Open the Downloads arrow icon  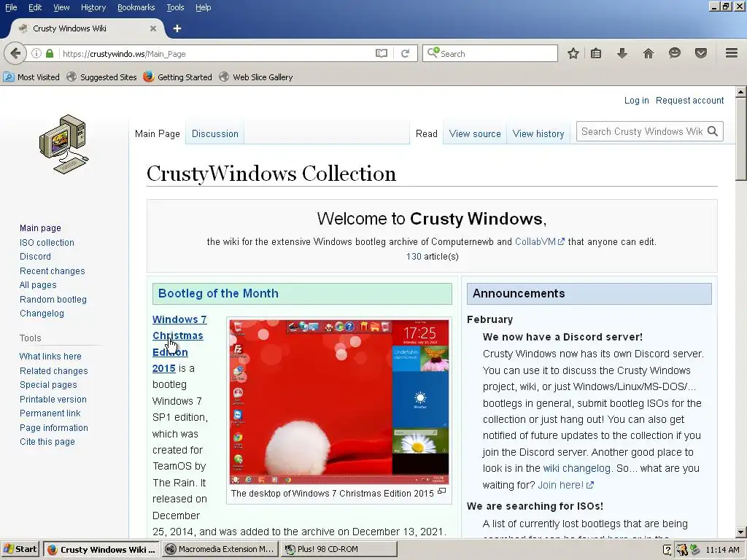coord(622,53)
